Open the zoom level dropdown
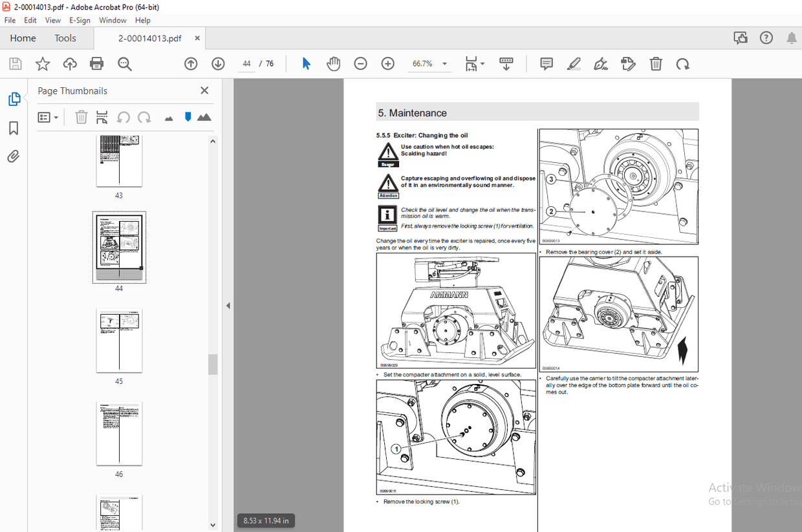The height and width of the screenshot is (532, 802). (444, 63)
